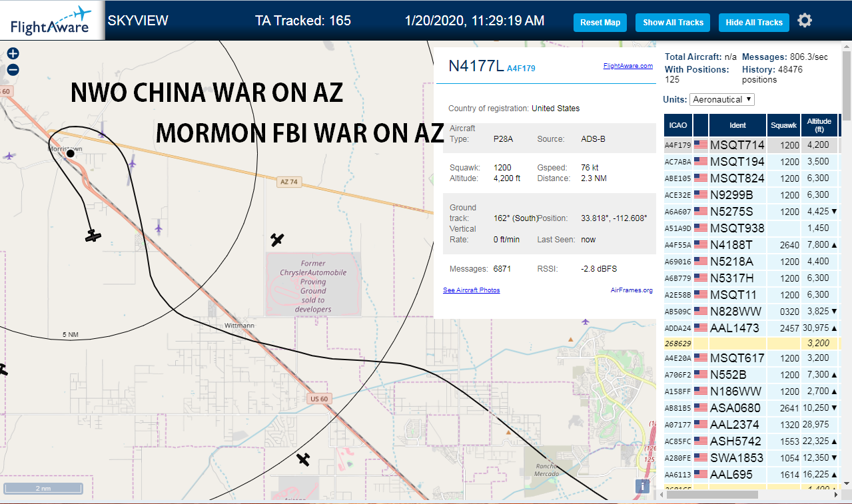Open AirFrames.org link
Viewport: 852px width, 504px height.
tap(632, 290)
